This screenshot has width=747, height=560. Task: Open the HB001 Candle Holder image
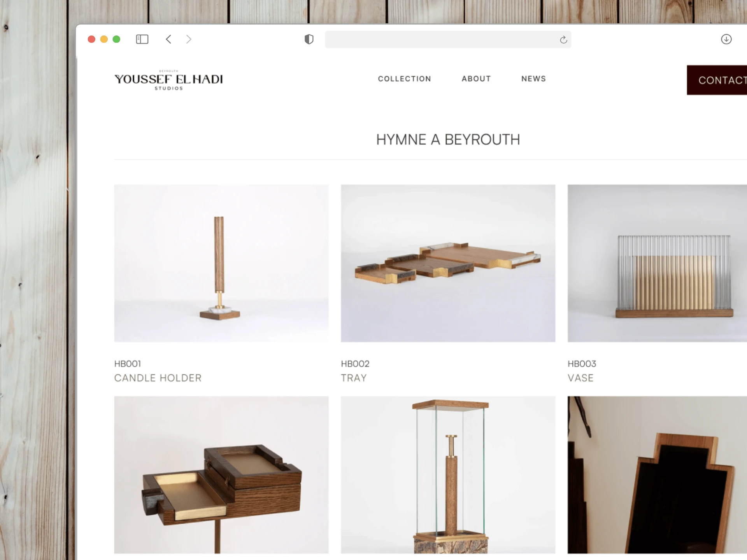(x=221, y=263)
